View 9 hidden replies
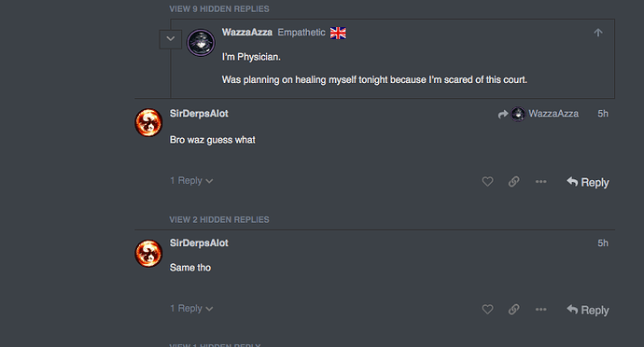Screen dimensions: 644x347 [219, 9]
